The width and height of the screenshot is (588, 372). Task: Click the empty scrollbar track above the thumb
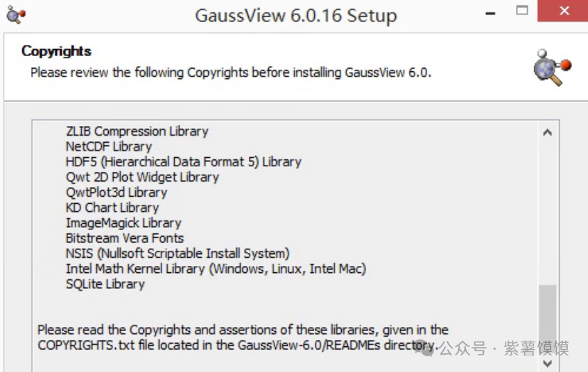[x=547, y=208]
